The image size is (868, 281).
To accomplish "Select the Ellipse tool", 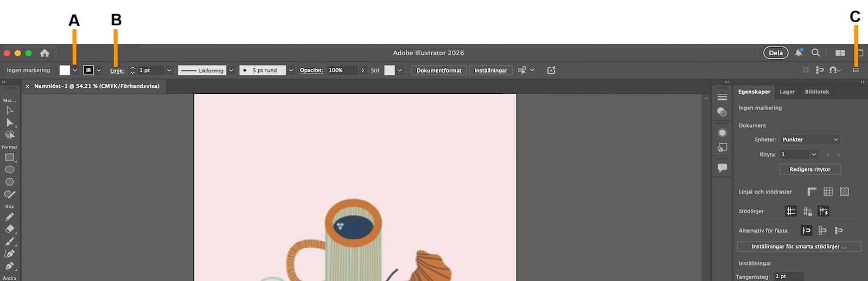I will pyautogui.click(x=10, y=170).
